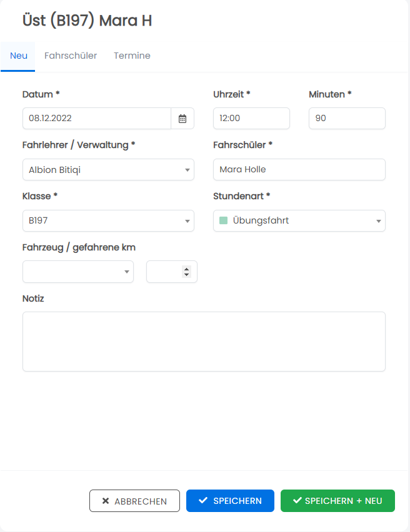The image size is (410, 532).
Task: Click the dialog title Üst (B197) Mara H
Action: tap(87, 21)
